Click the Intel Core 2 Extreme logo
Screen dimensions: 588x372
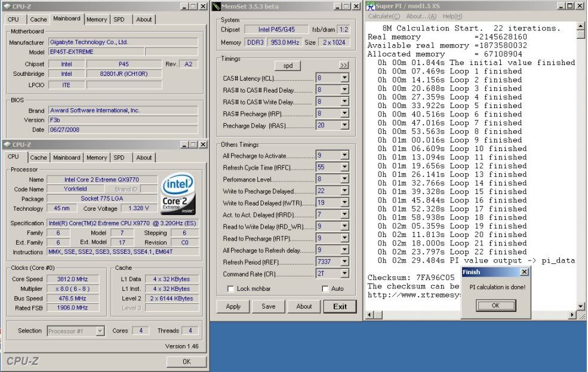178,194
